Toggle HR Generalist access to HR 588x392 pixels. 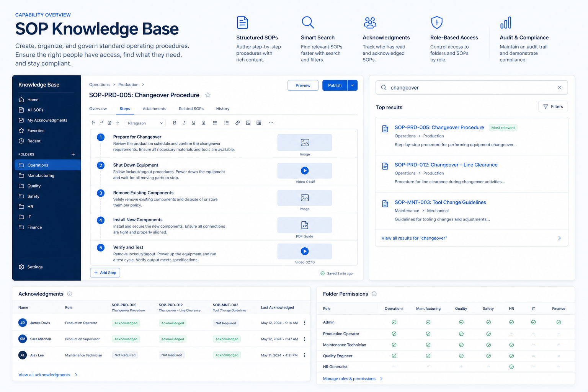tap(511, 367)
